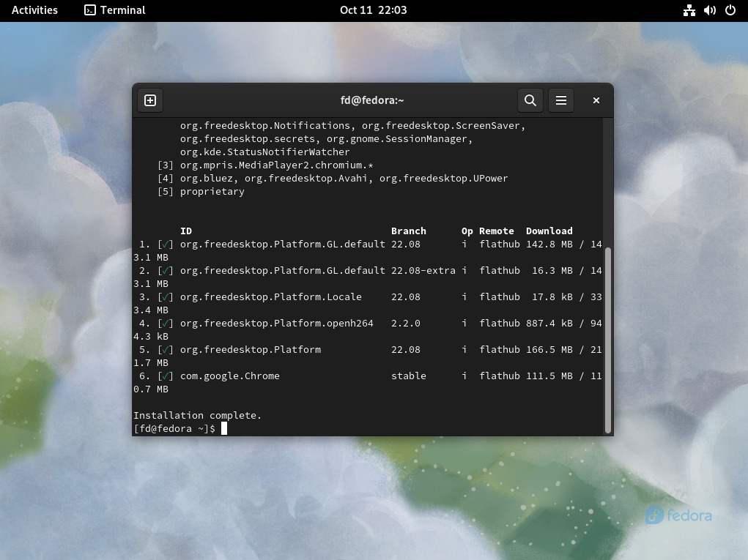Click the Fedora logo watermark on the desktop

click(678, 516)
